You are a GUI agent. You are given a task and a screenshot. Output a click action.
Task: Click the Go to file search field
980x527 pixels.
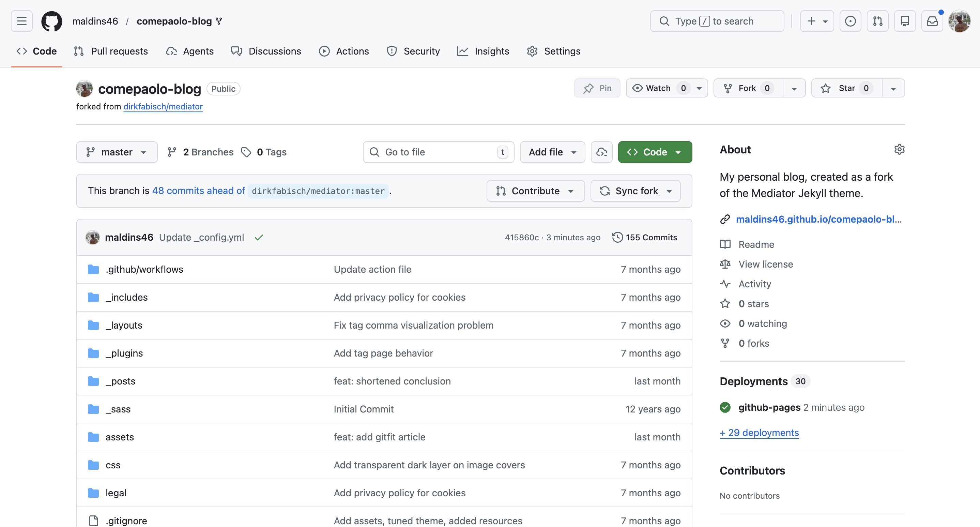(x=438, y=152)
